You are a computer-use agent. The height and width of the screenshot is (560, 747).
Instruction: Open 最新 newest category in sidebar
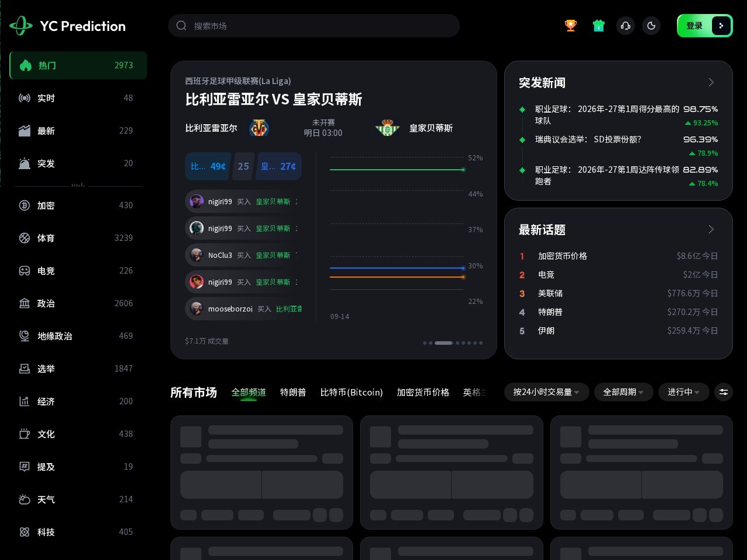(x=78, y=131)
